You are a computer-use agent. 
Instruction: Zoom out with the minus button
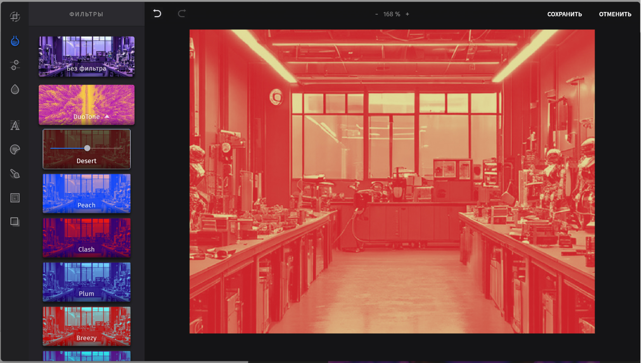click(377, 14)
